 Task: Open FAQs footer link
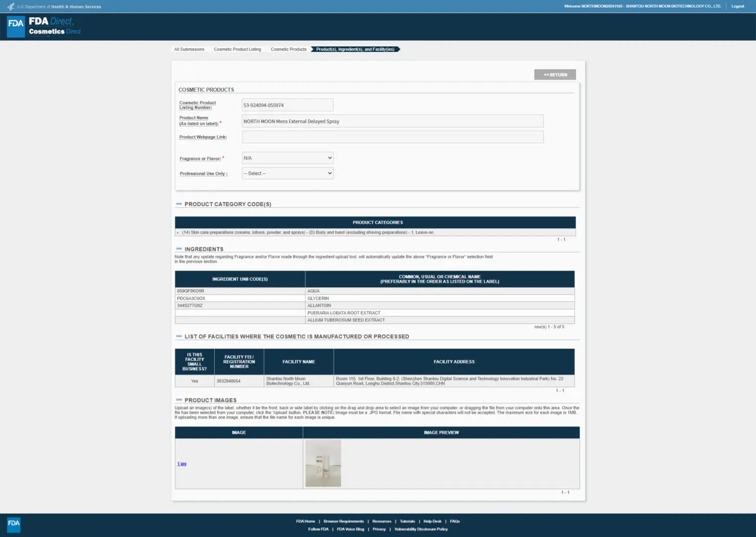coord(455,521)
